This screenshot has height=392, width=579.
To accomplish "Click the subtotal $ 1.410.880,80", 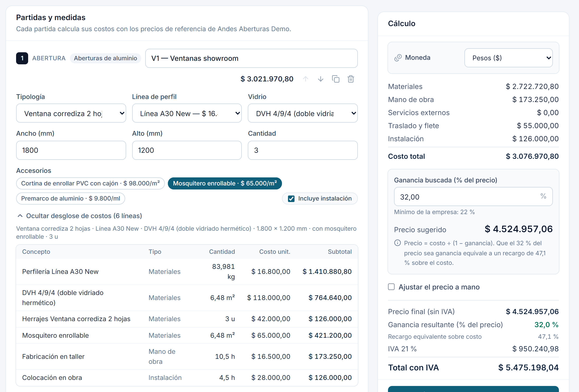I will (327, 272).
